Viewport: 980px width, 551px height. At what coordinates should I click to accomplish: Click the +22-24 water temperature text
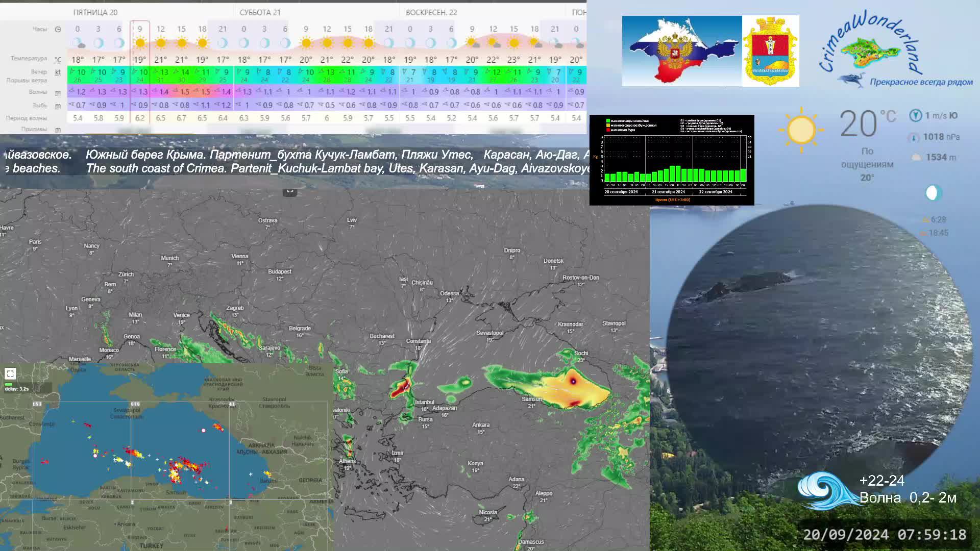882,481
